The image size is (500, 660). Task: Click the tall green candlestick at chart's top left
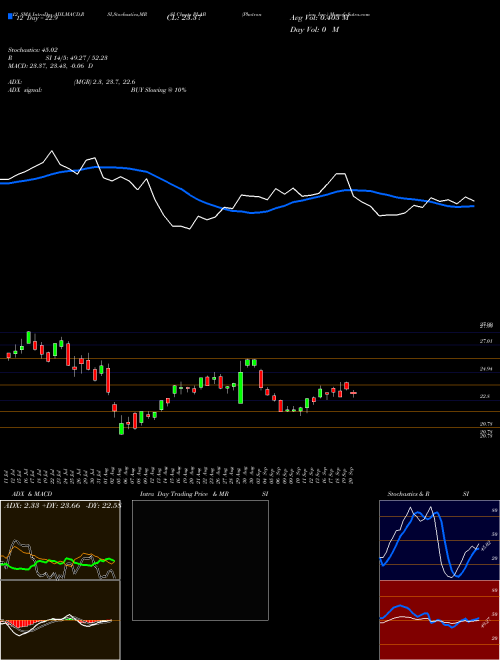29,337
